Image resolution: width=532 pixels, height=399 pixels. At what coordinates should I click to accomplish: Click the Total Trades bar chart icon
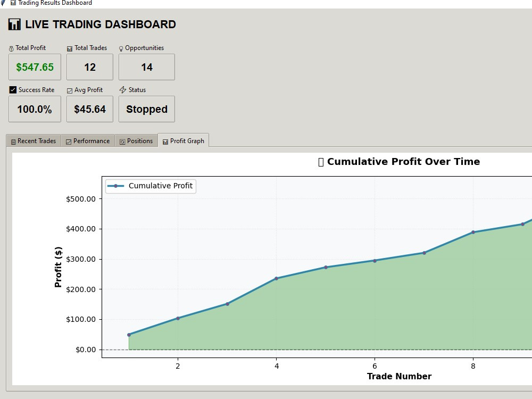(70, 48)
